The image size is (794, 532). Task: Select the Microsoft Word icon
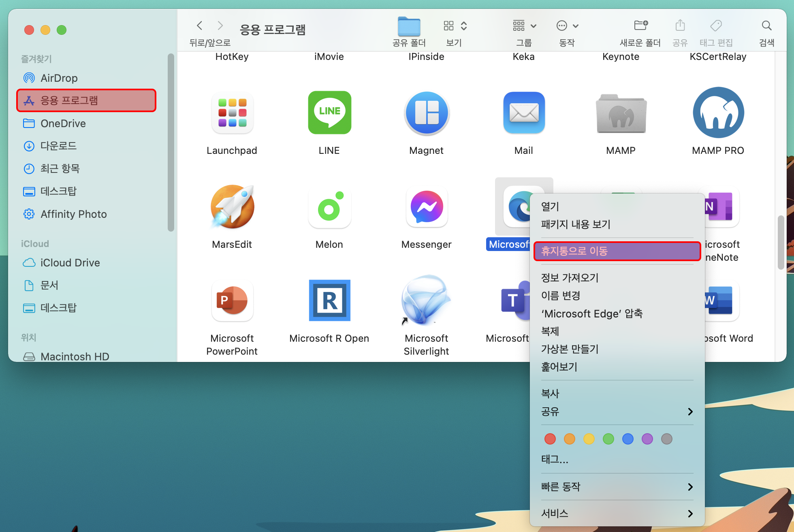tap(722, 301)
